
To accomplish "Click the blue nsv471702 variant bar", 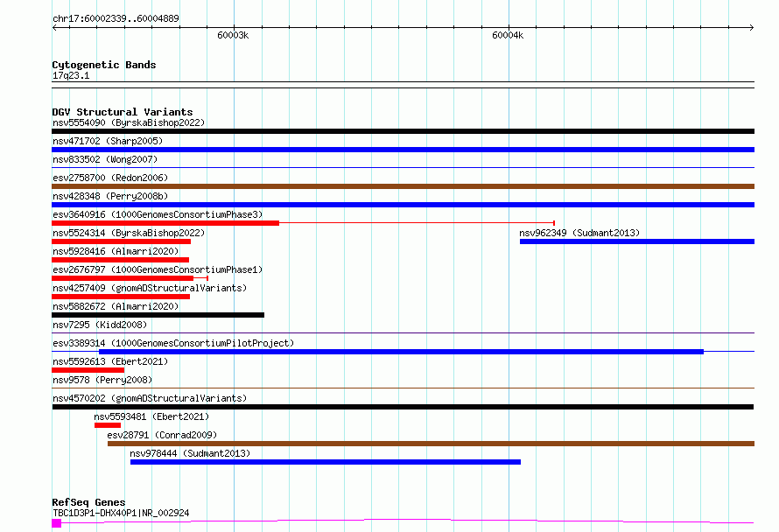I will click(x=403, y=150).
